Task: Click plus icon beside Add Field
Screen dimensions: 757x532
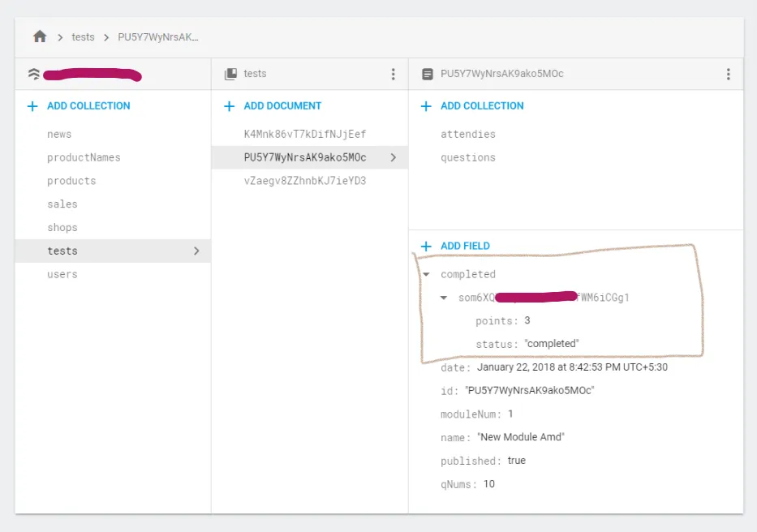Action: [427, 246]
